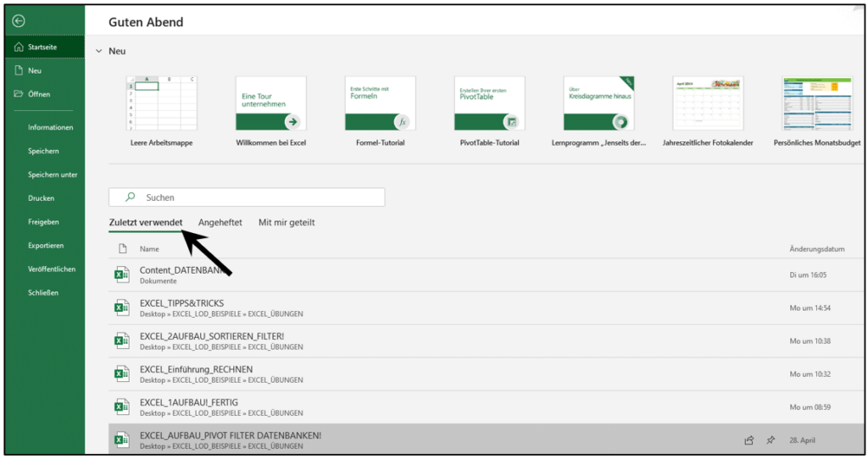
Task: Click Schließen in the sidebar
Action: (x=43, y=293)
